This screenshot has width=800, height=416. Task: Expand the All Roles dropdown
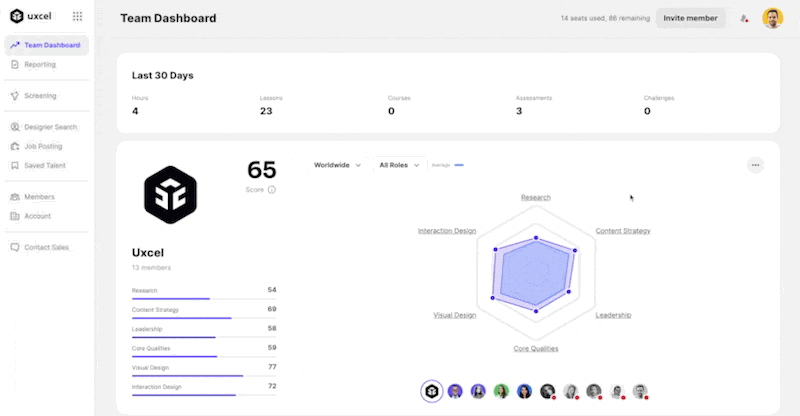tap(399, 165)
